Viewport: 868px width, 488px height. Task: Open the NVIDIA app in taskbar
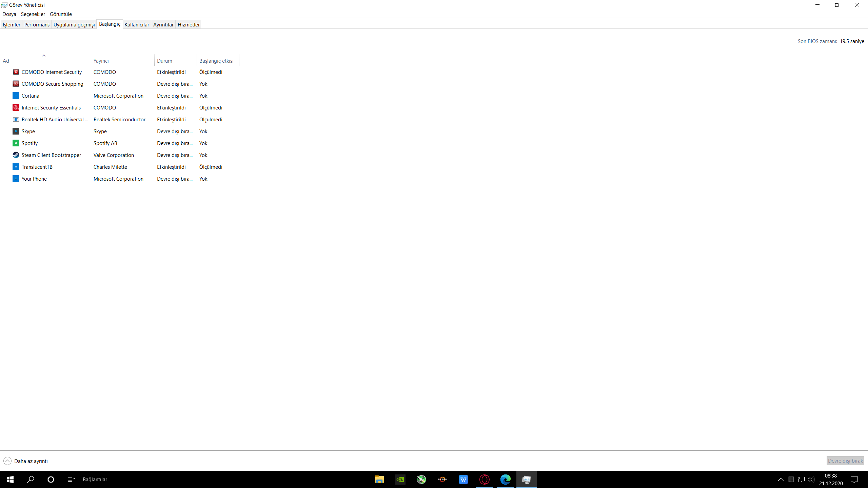[x=400, y=479]
